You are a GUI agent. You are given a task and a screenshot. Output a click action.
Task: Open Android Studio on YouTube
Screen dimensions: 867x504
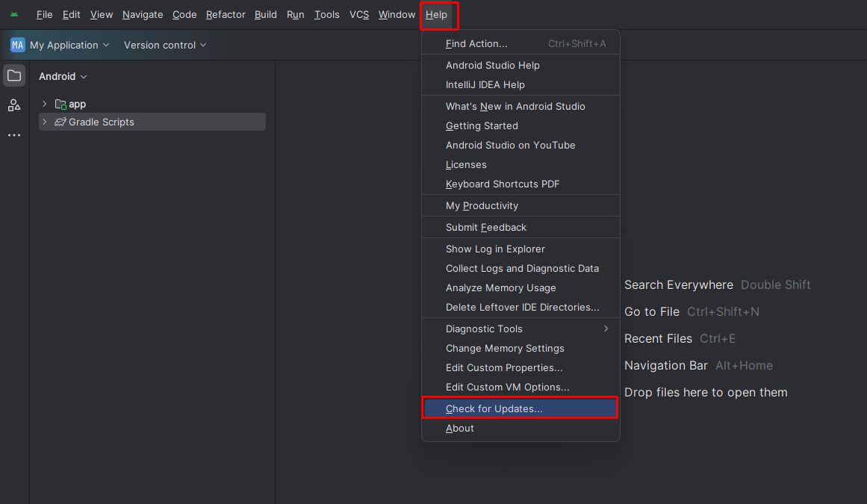[x=520, y=145]
